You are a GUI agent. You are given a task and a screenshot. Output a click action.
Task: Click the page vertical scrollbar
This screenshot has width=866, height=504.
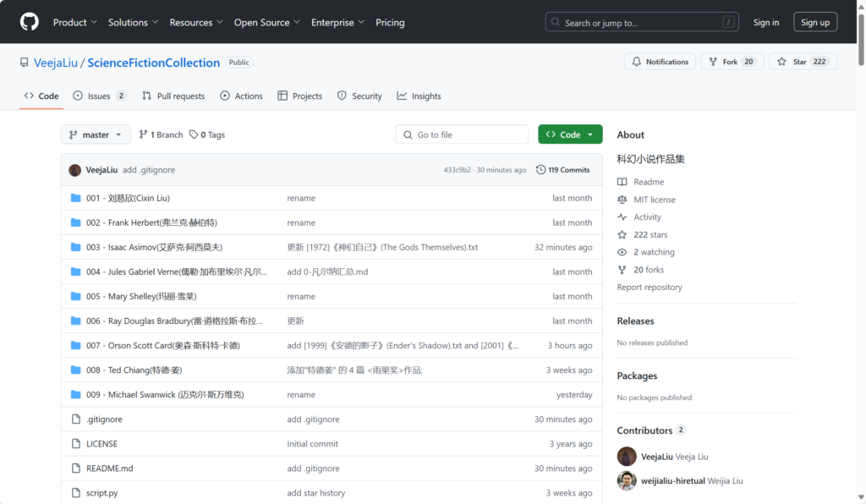click(861, 41)
